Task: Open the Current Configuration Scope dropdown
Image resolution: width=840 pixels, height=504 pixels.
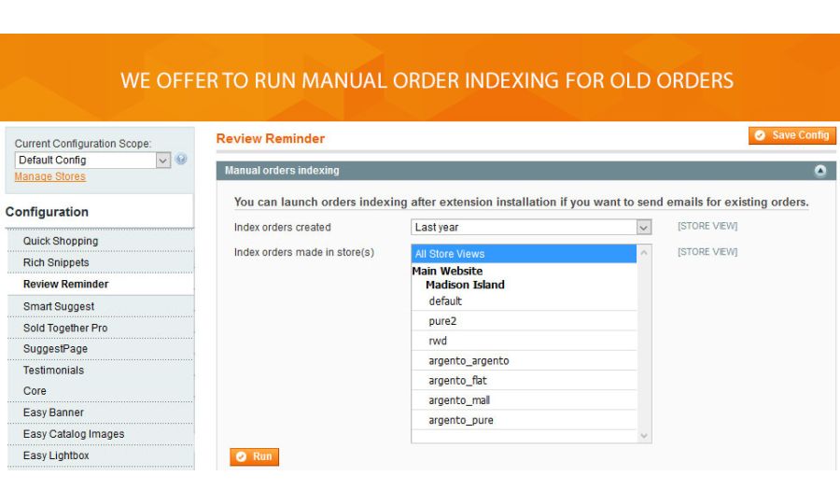Action: [93, 161]
